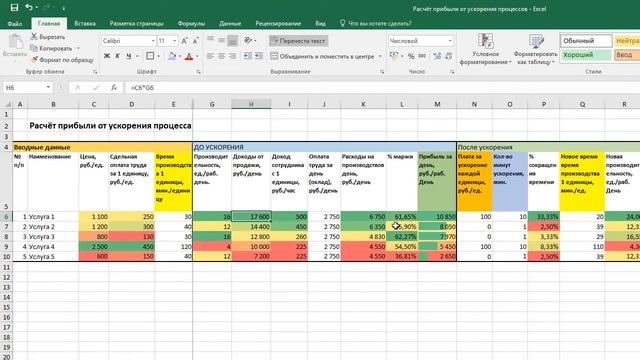This screenshot has width=640, height=360.
Task: Align text to the right
Action: 232,56
